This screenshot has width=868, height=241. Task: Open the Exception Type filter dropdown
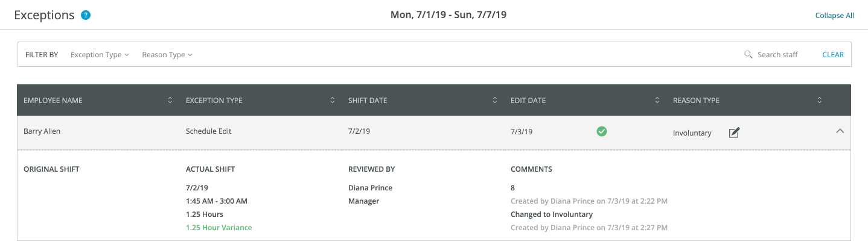[x=100, y=54]
